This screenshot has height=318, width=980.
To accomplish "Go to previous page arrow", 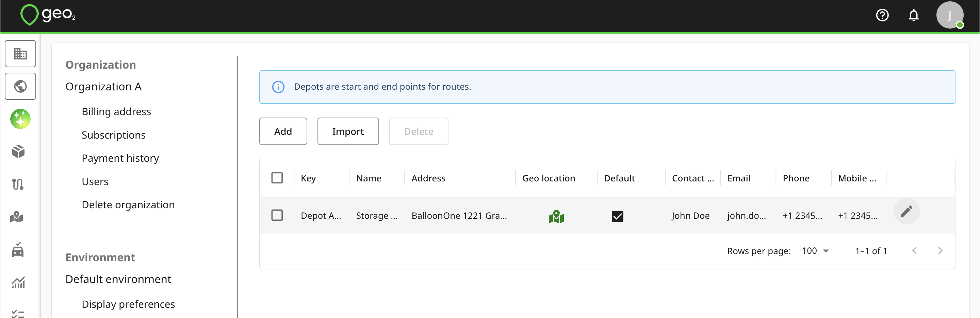I will (915, 251).
